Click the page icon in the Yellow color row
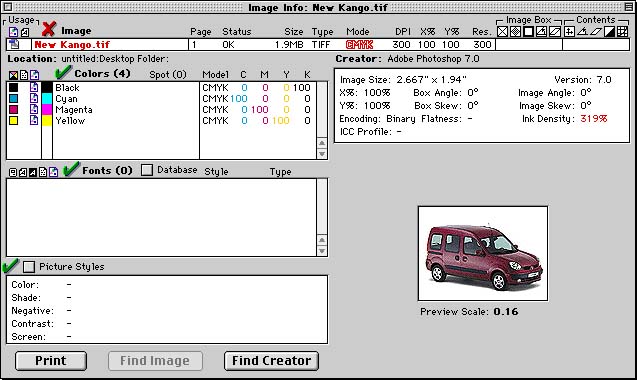 pos(34,120)
